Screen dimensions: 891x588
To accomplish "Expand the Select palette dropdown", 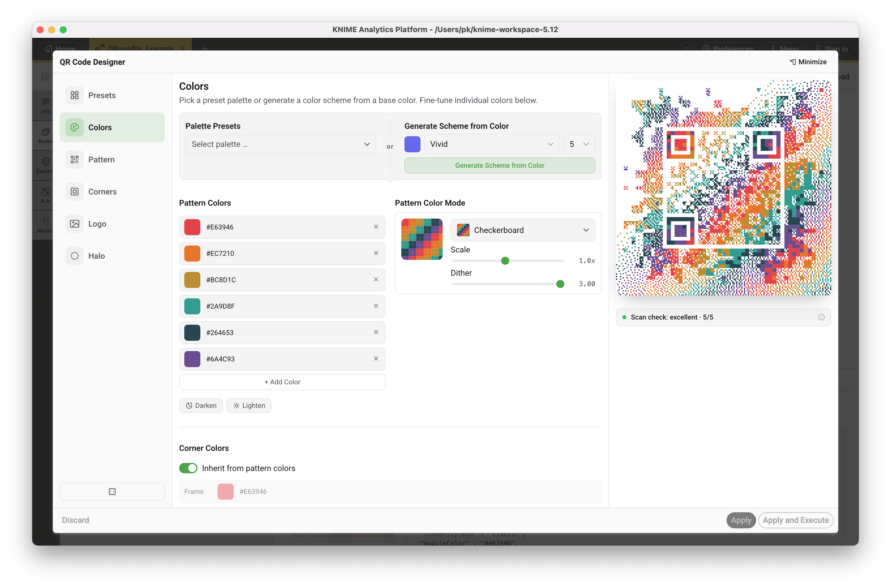I will pyautogui.click(x=281, y=144).
